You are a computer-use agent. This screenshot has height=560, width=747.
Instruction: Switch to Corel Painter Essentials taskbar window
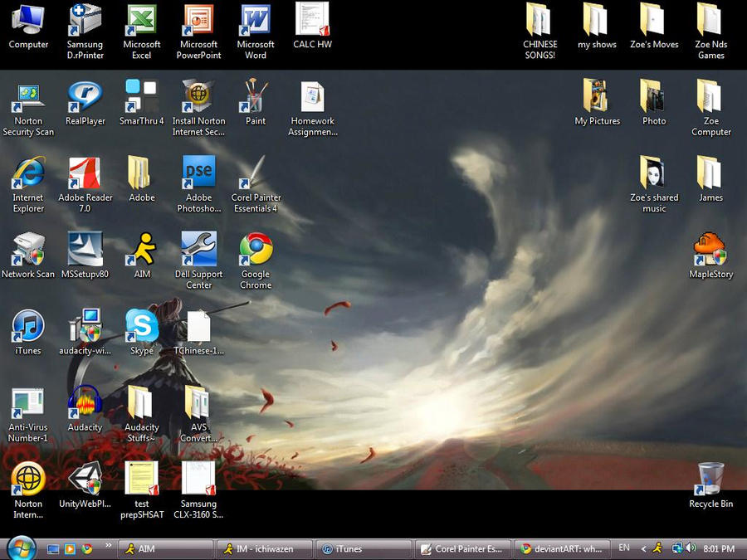[x=463, y=549]
